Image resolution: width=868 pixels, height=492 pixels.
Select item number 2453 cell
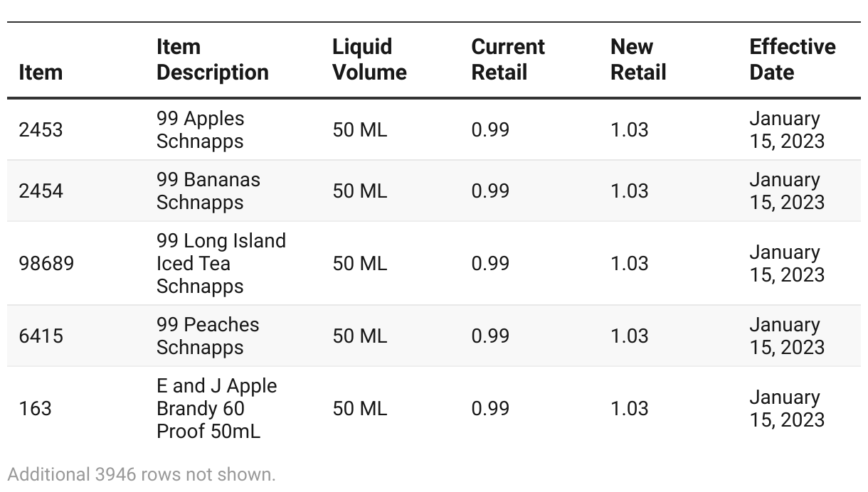point(41,130)
